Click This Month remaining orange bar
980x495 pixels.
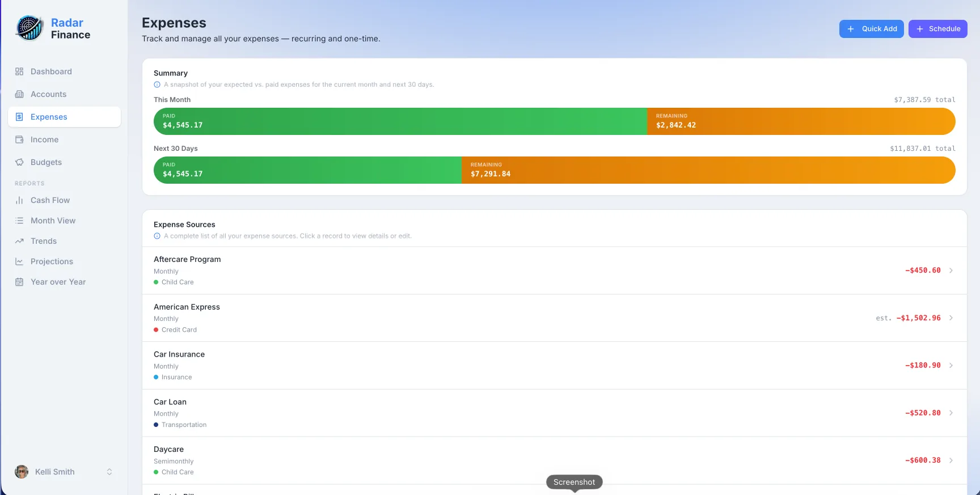[801, 121]
